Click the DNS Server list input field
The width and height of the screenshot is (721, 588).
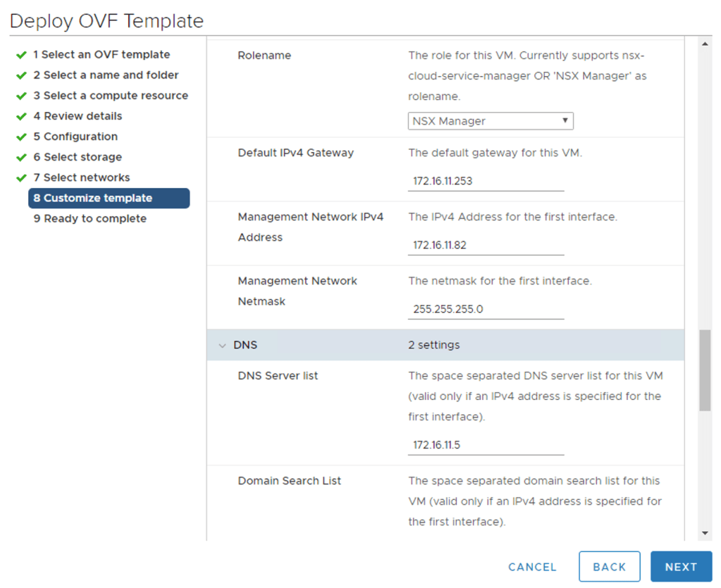click(x=486, y=444)
